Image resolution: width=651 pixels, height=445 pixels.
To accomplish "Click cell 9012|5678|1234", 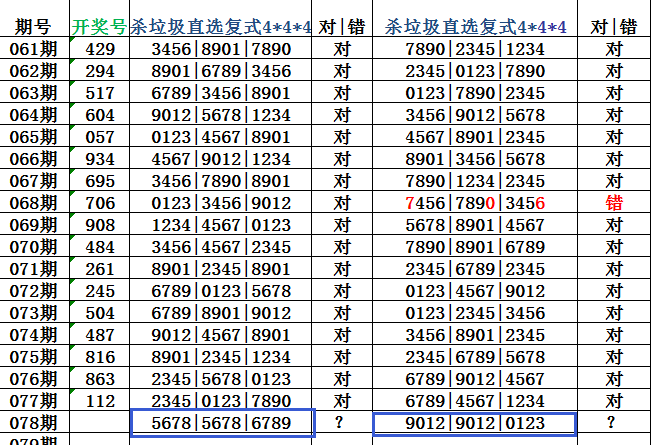I will tap(220, 114).
